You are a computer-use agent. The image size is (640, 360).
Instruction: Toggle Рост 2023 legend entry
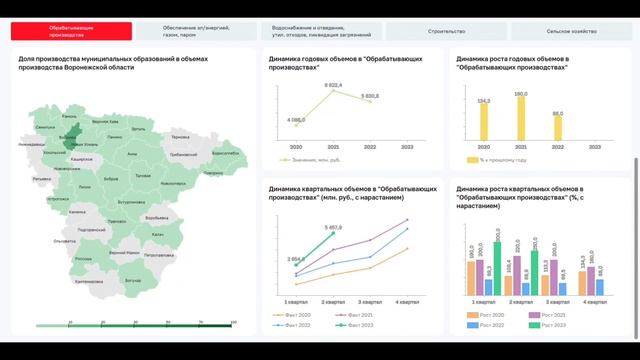[x=547, y=325]
